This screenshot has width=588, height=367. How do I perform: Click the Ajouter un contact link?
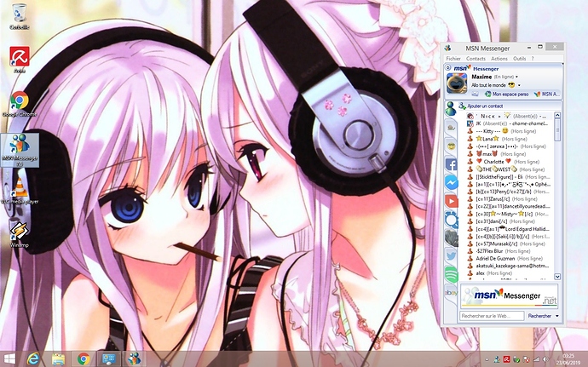(x=485, y=106)
